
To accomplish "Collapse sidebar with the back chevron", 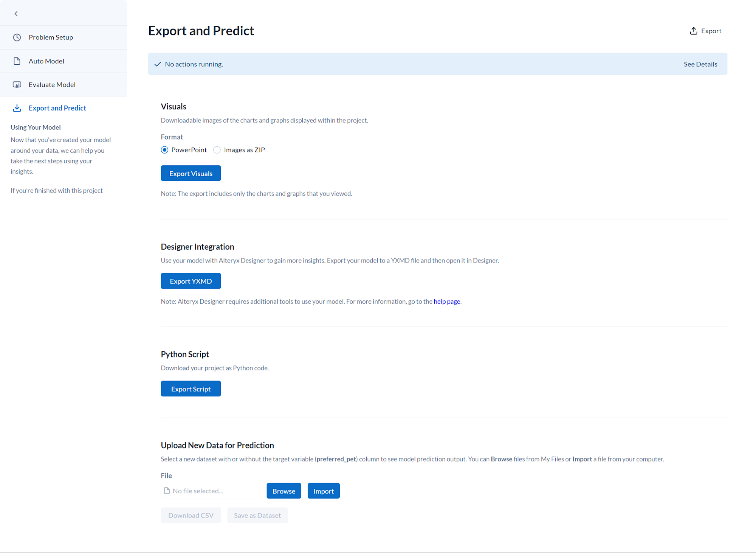I will 16,14.
